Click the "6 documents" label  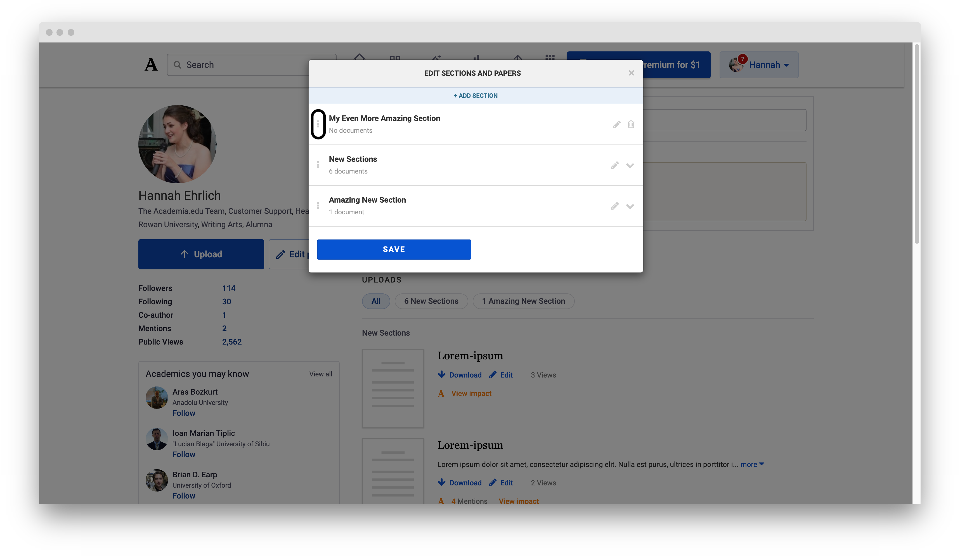tap(348, 171)
